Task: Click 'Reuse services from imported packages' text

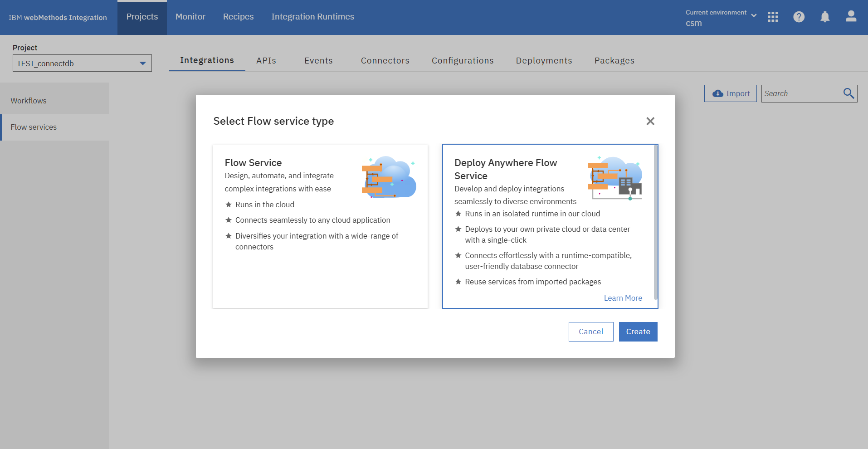Action: [533, 282]
